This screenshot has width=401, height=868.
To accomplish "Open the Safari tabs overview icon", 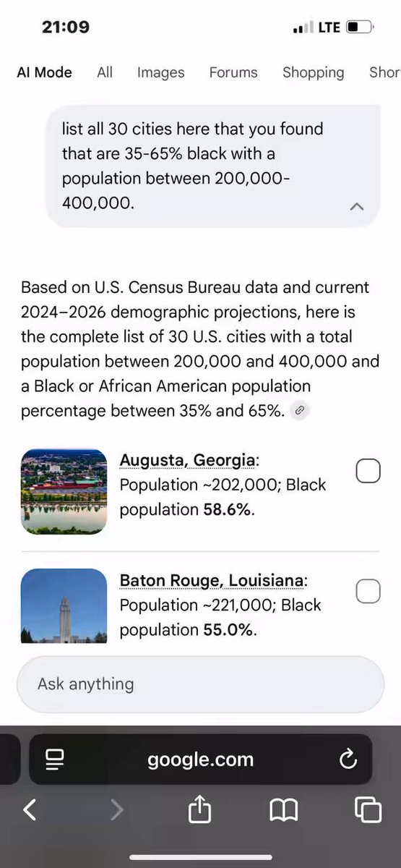I will (368, 809).
